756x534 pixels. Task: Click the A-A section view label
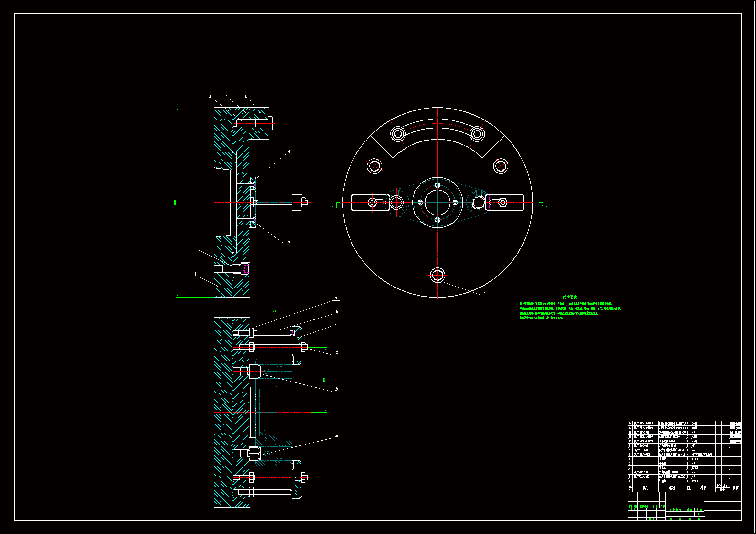(275, 311)
